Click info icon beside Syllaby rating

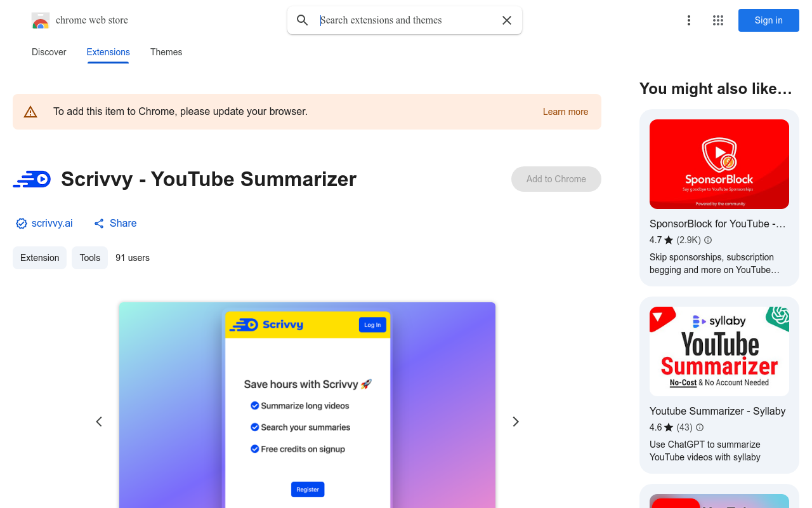tap(700, 427)
